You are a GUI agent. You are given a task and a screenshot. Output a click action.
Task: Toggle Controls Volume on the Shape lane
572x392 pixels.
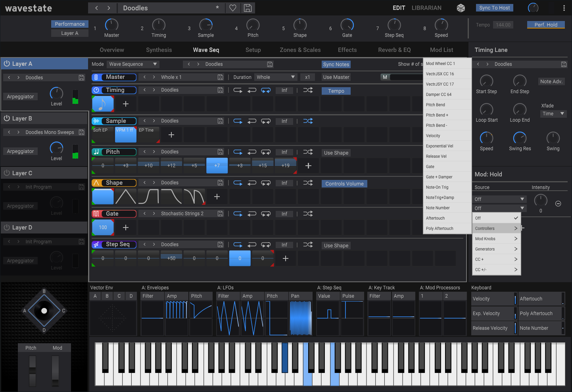(x=344, y=184)
